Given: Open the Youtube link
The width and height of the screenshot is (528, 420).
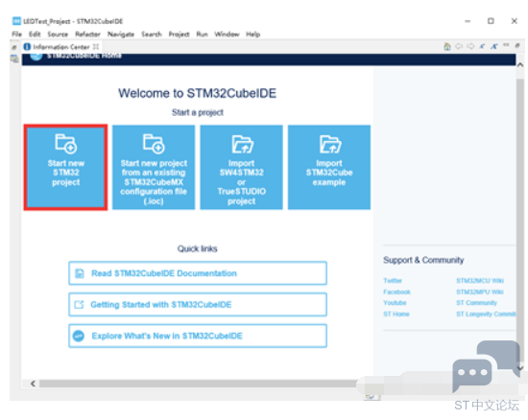Looking at the screenshot, I should 395,303.
